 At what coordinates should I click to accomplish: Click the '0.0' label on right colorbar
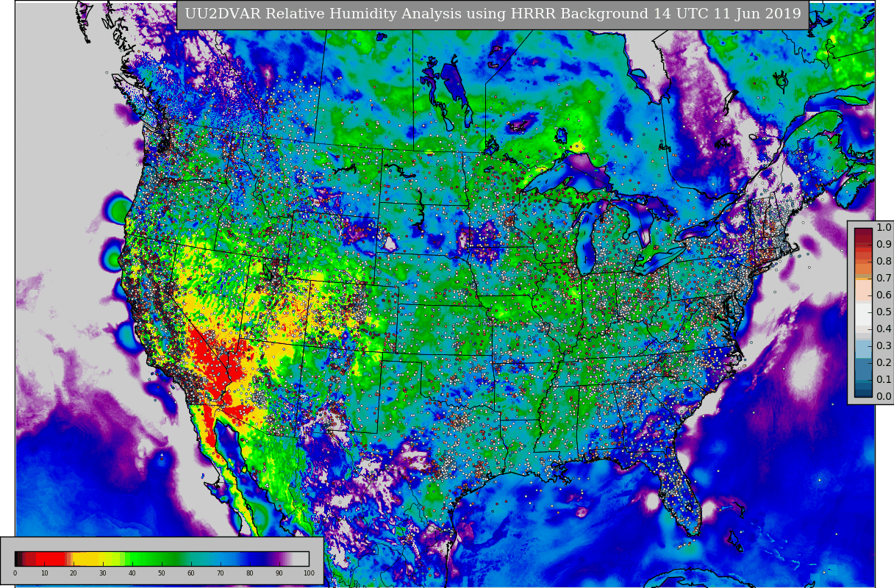coord(884,397)
